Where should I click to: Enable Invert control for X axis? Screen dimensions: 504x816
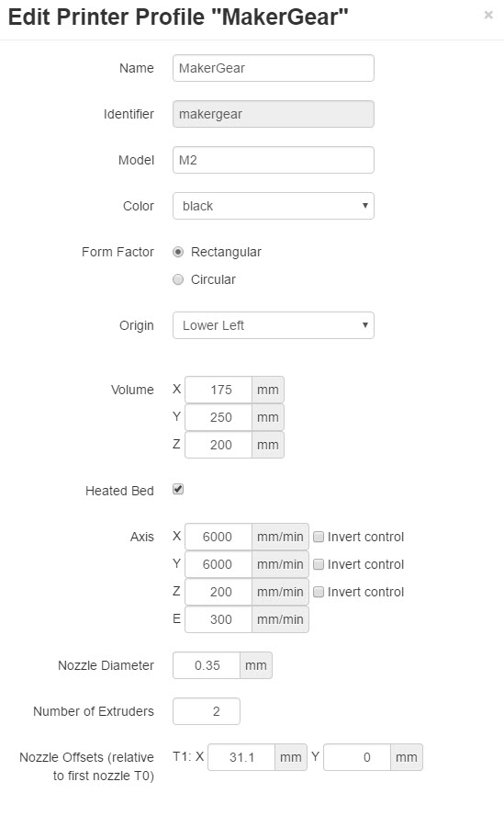point(319,537)
